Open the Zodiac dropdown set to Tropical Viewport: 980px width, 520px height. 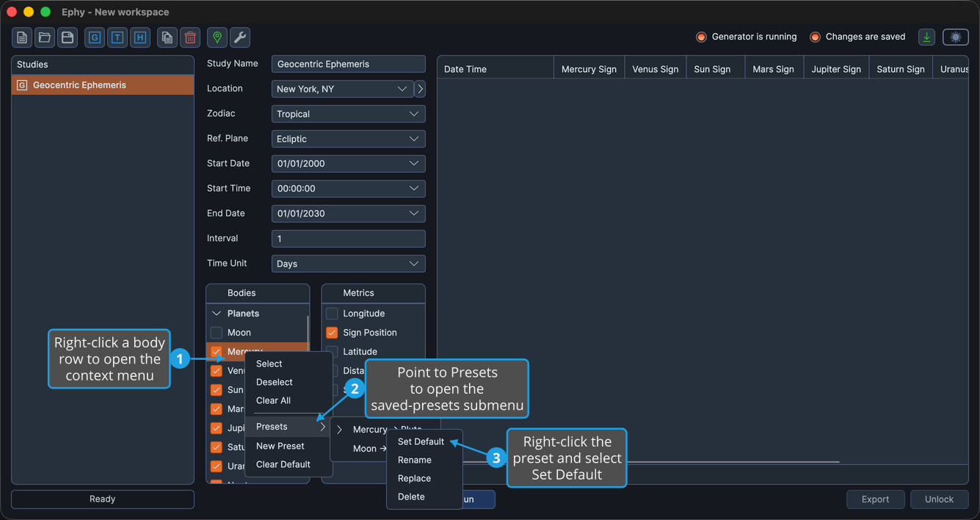[x=349, y=114]
